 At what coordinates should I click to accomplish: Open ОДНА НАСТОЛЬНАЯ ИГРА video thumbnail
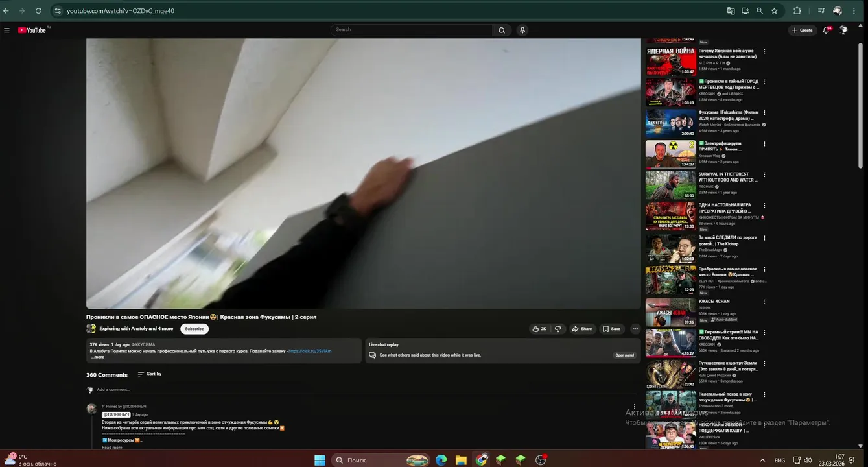tap(670, 217)
